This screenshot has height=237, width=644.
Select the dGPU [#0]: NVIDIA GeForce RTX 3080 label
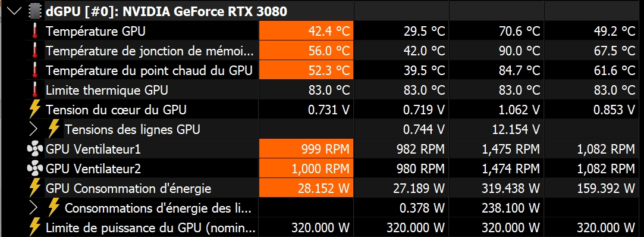pos(167,11)
